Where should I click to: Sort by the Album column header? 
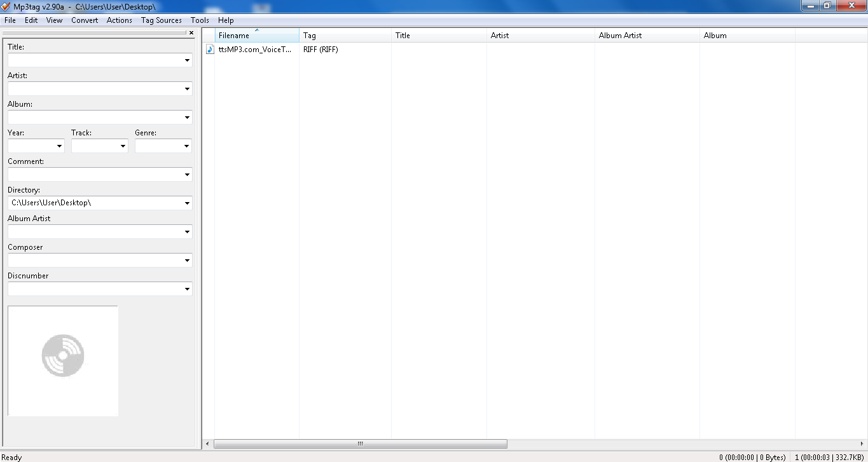pos(747,36)
